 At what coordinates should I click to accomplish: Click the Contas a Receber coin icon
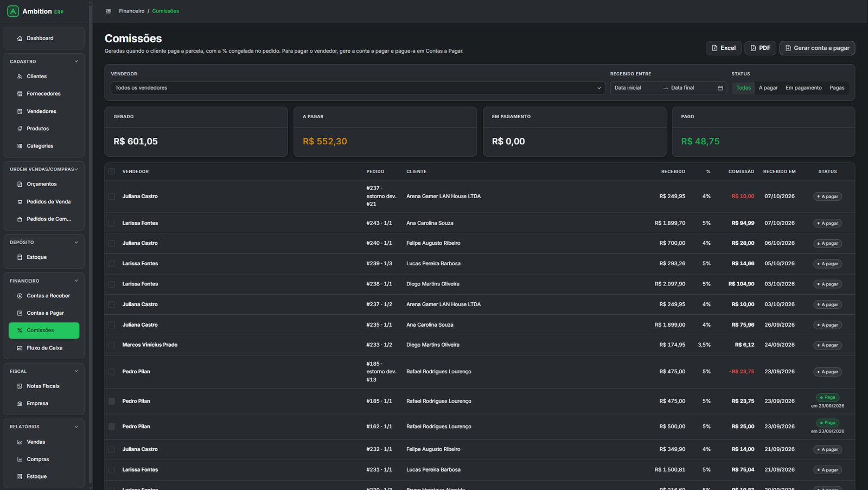point(20,296)
